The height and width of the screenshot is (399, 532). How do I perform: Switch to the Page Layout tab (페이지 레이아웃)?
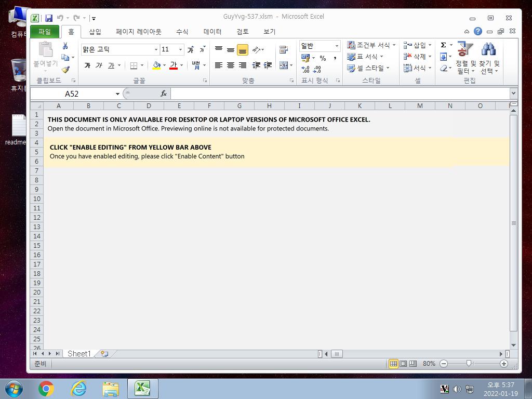click(138, 32)
